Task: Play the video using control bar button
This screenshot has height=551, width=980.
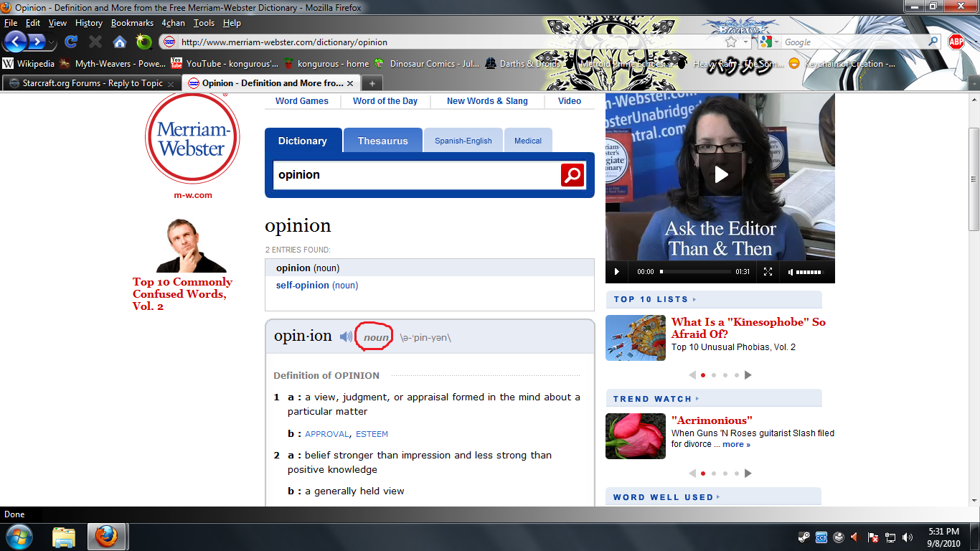Action: (616, 272)
